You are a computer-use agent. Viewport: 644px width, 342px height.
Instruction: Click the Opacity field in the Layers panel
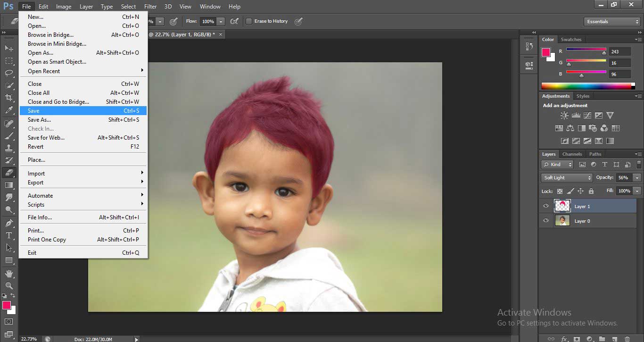point(623,177)
